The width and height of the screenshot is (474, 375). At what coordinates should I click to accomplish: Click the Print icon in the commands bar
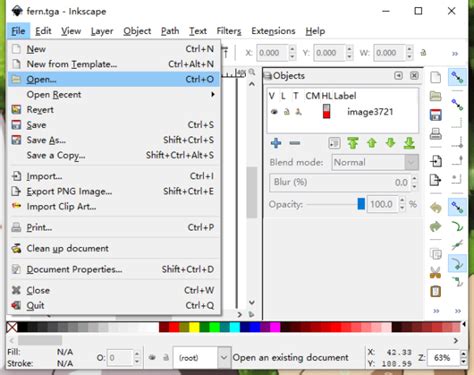[436, 134]
